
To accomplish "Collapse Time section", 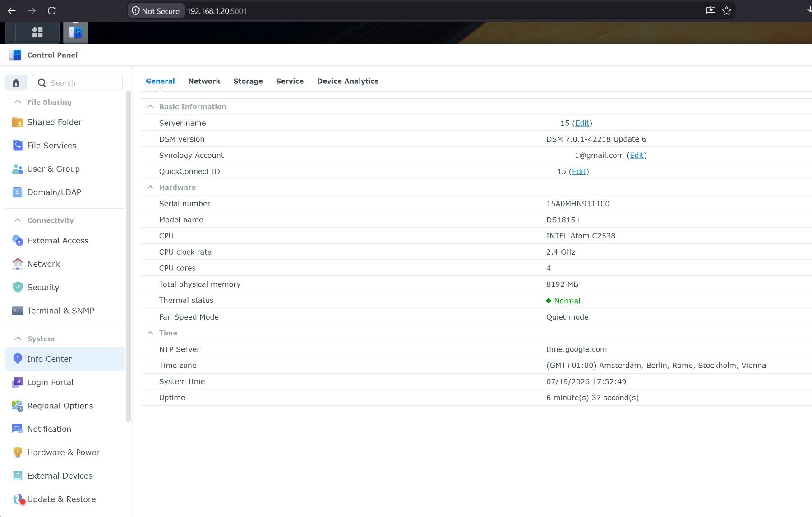I will point(150,333).
